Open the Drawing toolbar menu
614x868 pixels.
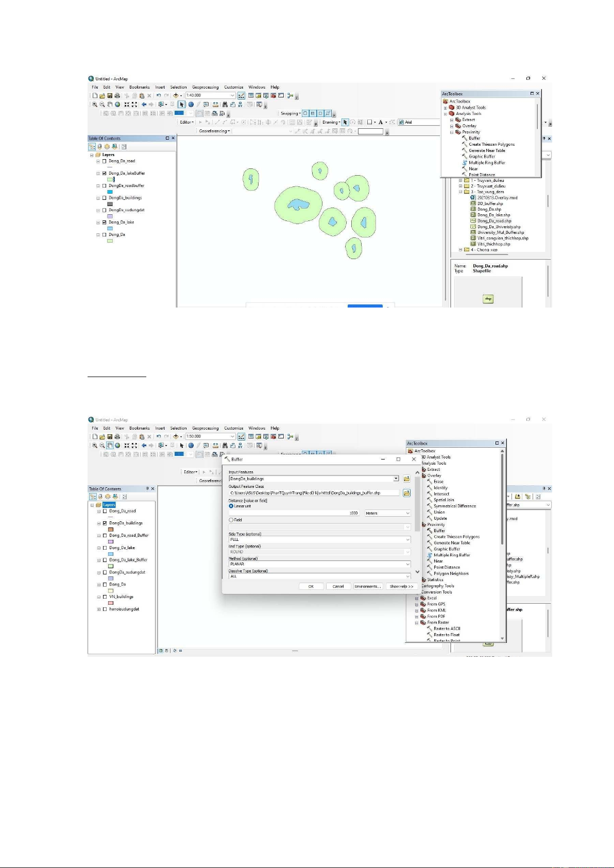[331, 123]
